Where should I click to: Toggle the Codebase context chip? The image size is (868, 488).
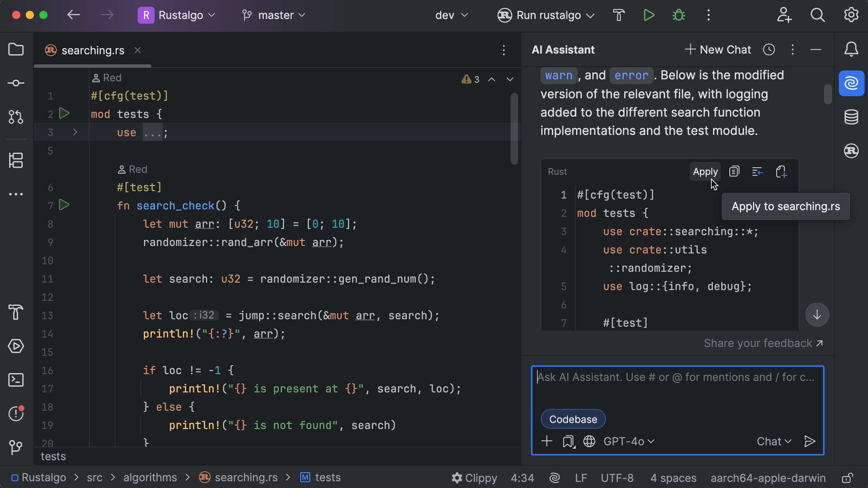573,419
